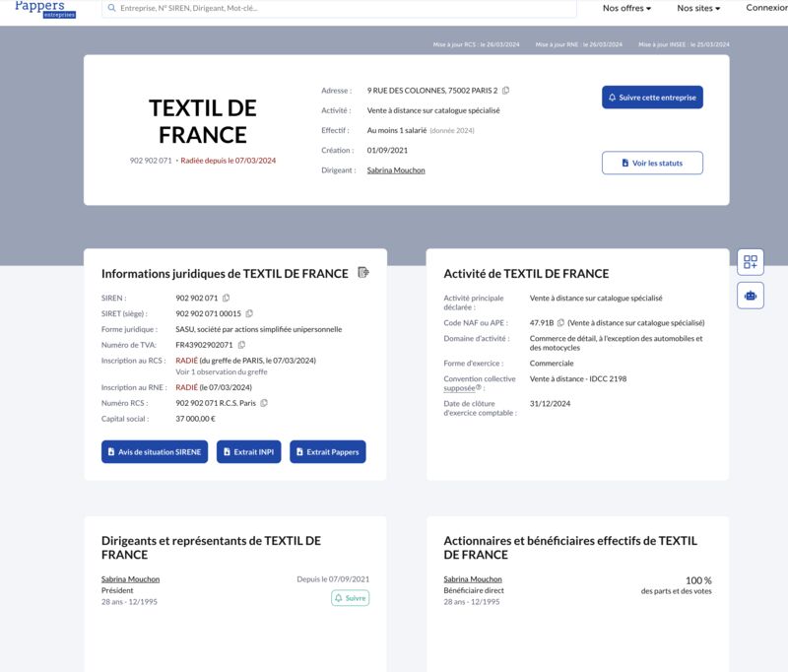Open the robot assistant widget
The width and height of the screenshot is (788, 672).
pyautogui.click(x=751, y=296)
